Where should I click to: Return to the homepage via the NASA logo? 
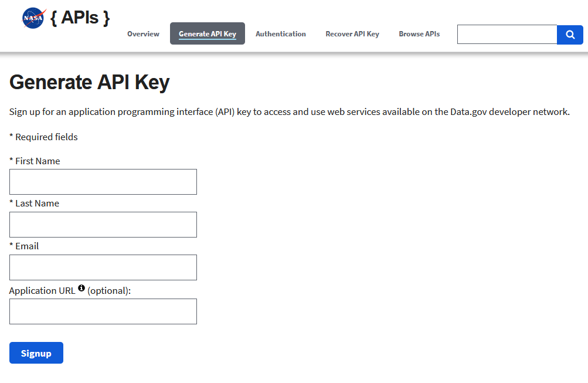(33, 17)
